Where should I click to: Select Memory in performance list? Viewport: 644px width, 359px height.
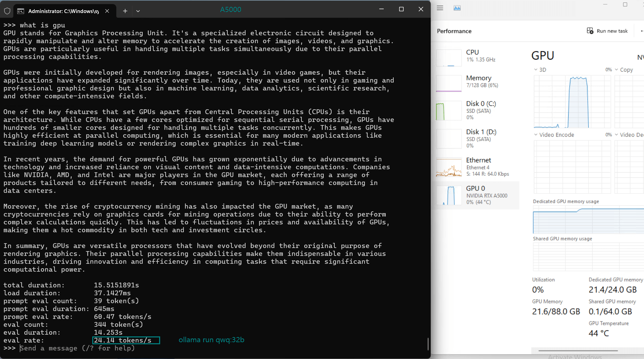coord(477,83)
